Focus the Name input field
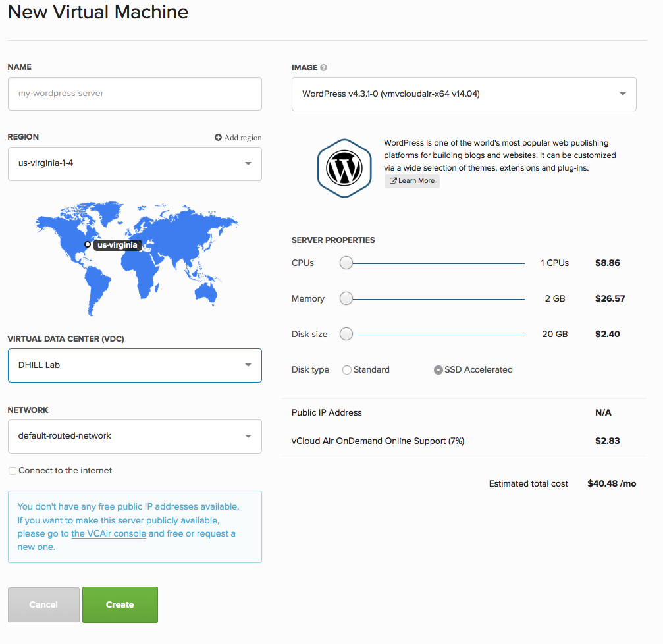The height and width of the screenshot is (644, 663). click(135, 94)
